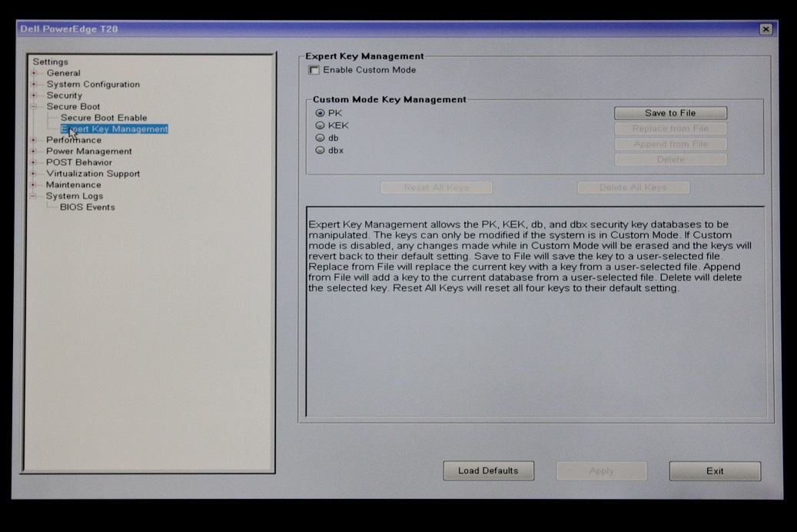Click Load Defaults button
Image resolution: width=797 pixels, height=532 pixels.
point(488,471)
